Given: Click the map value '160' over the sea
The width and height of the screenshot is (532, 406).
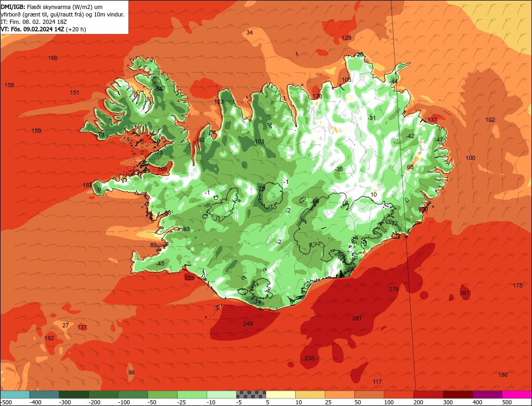Looking at the screenshot, I should 53,58.
